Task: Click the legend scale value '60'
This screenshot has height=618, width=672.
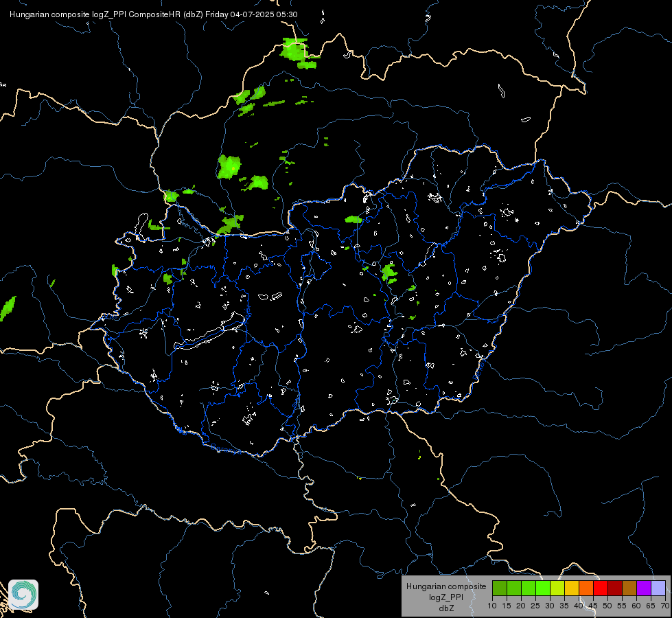Action: [636, 606]
